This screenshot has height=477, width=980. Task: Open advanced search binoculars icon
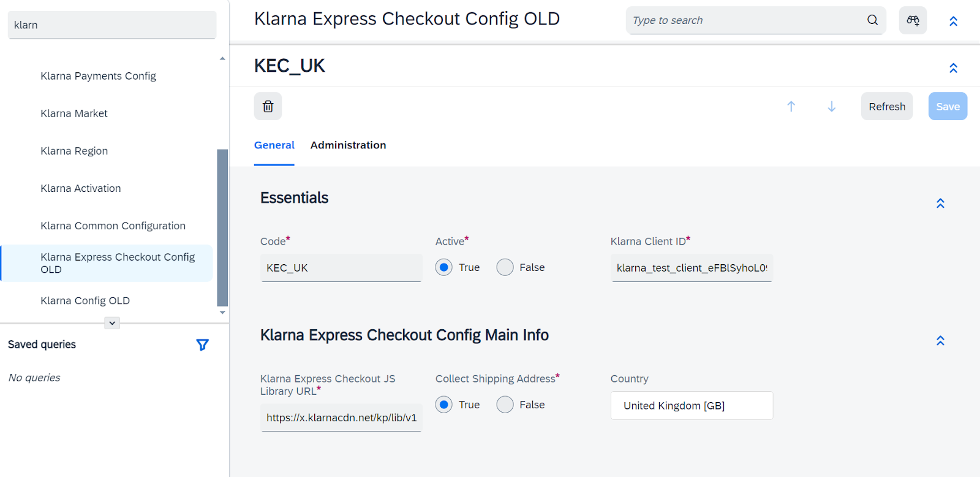913,20
